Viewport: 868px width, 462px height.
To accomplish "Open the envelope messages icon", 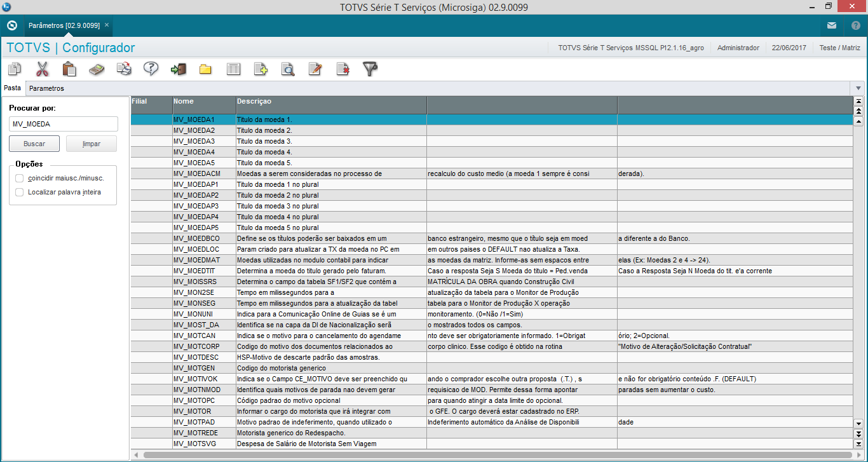I will point(831,25).
